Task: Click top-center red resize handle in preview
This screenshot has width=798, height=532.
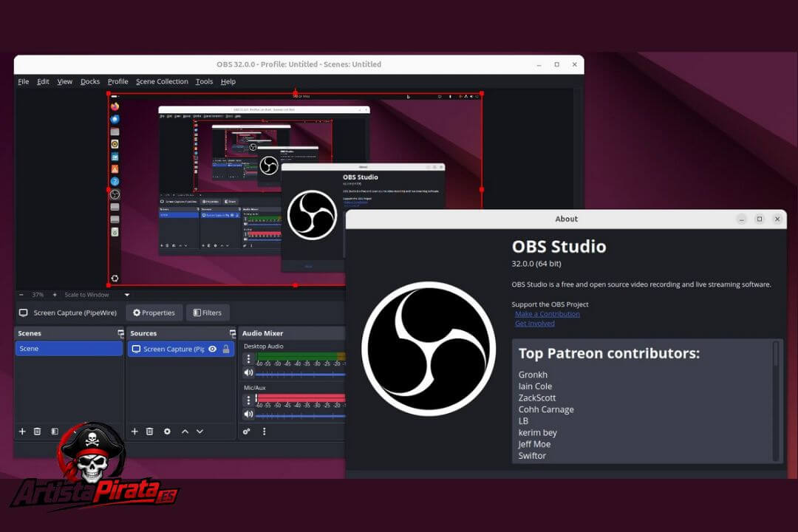Action: [x=295, y=93]
